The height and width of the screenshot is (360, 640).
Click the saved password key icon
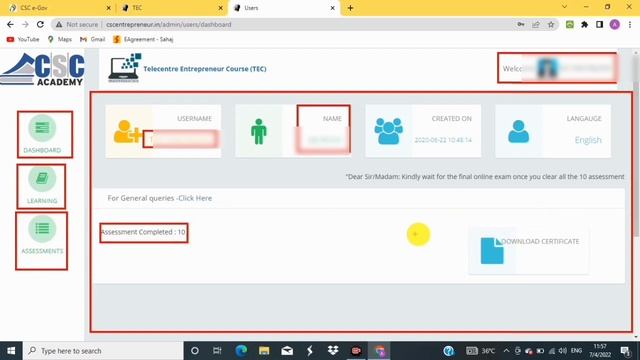[520, 24]
